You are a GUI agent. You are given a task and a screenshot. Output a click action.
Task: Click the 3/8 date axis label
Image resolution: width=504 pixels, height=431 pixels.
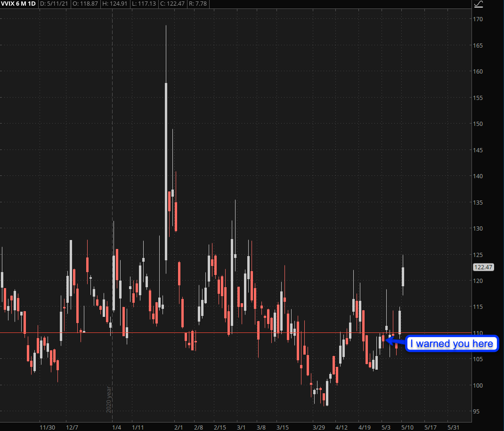(x=261, y=427)
